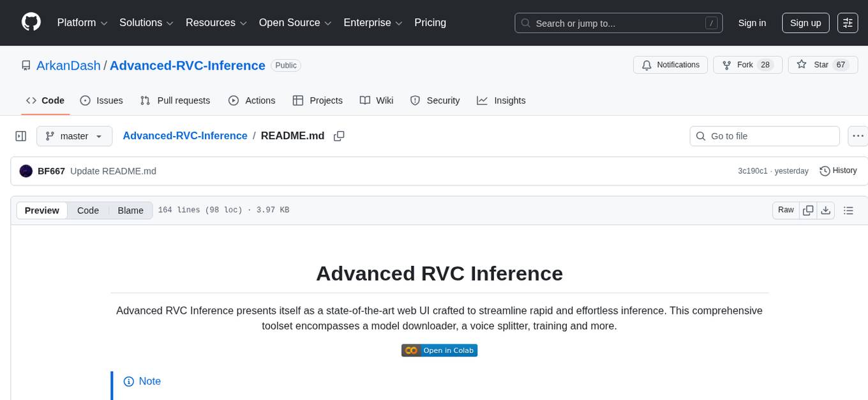
Task: Open the Insights tab
Action: [502, 100]
